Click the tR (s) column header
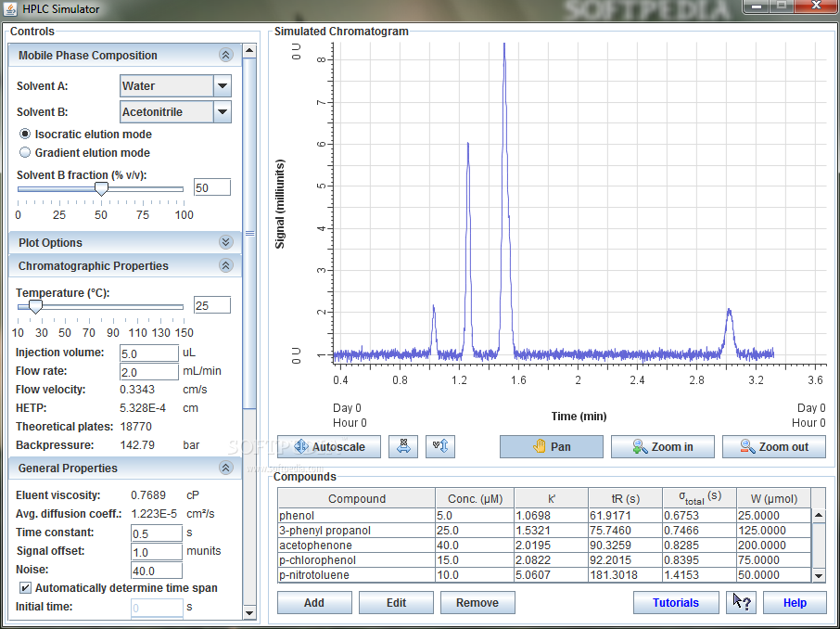Image resolution: width=840 pixels, height=629 pixels. [x=626, y=499]
